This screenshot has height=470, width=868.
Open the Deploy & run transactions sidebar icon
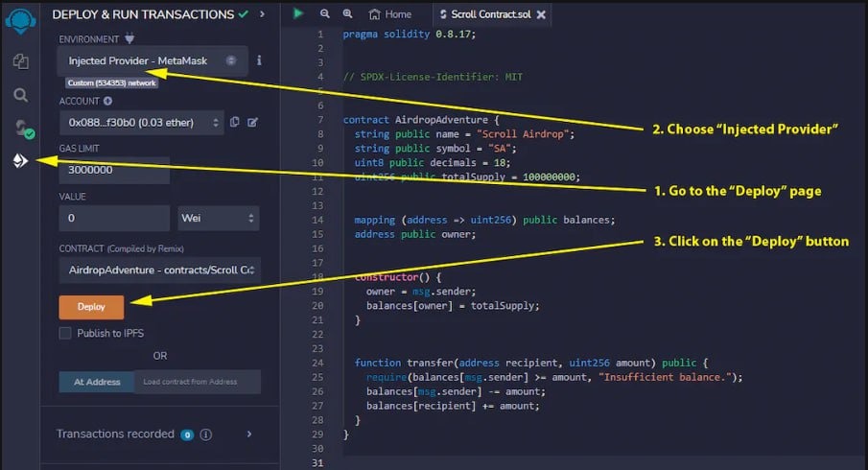tap(20, 160)
